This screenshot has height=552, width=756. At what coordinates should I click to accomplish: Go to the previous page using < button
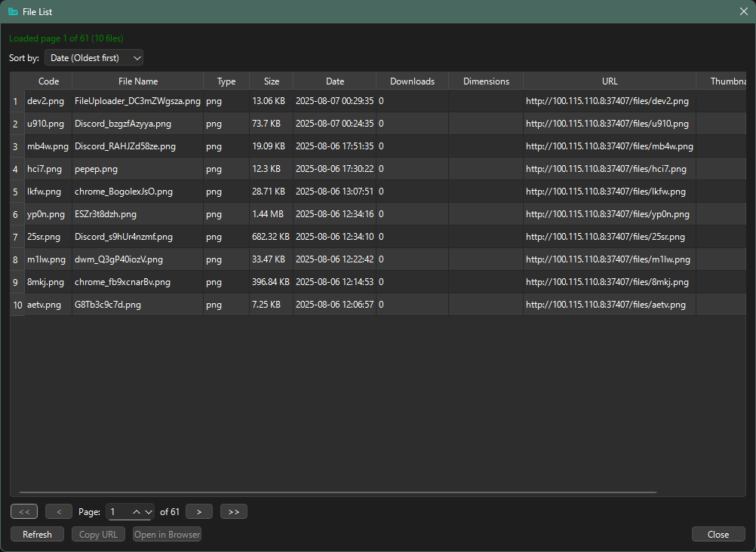pyautogui.click(x=59, y=512)
